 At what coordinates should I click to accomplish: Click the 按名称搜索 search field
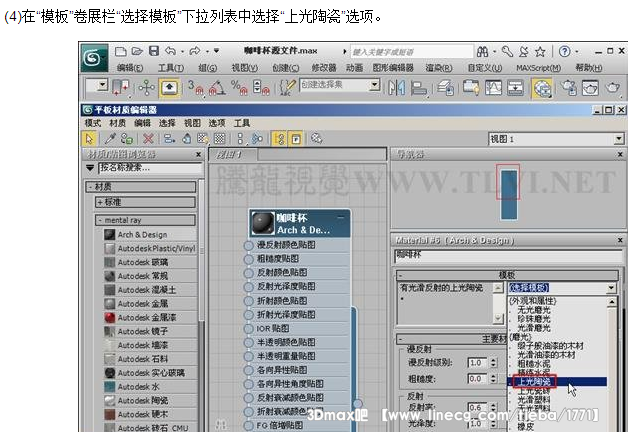click(150, 168)
